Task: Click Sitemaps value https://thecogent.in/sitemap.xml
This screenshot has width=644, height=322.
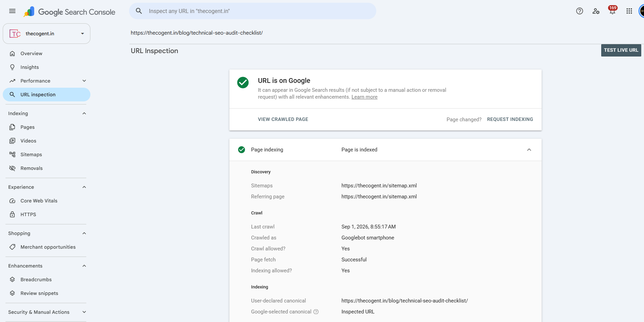Action: (379, 186)
